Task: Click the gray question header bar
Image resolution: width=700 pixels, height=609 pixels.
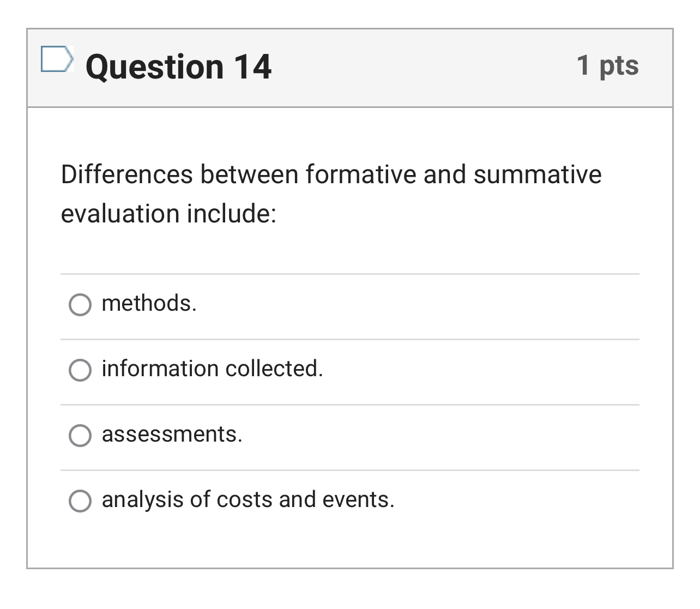Action: (382, 68)
